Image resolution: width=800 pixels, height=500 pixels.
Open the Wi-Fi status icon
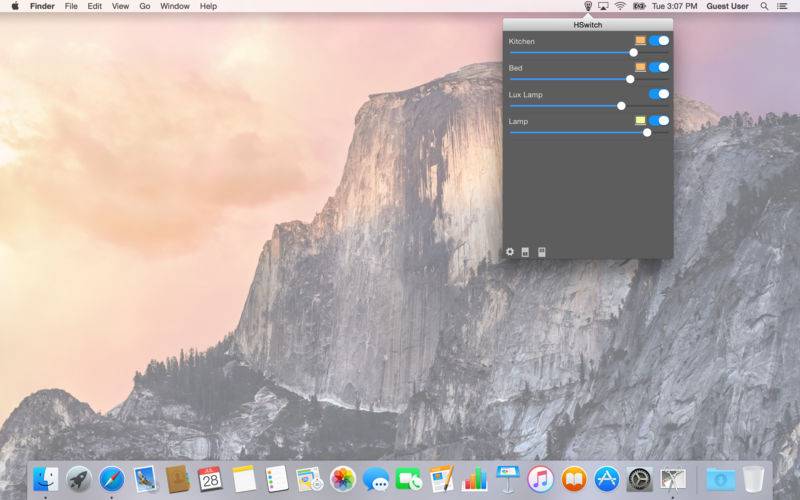(620, 6)
